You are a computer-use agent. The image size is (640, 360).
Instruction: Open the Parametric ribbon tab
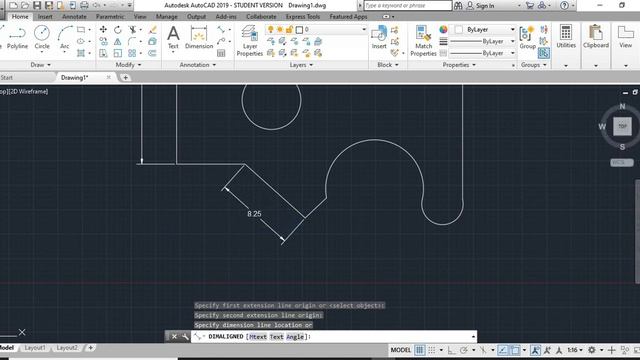tap(110, 17)
